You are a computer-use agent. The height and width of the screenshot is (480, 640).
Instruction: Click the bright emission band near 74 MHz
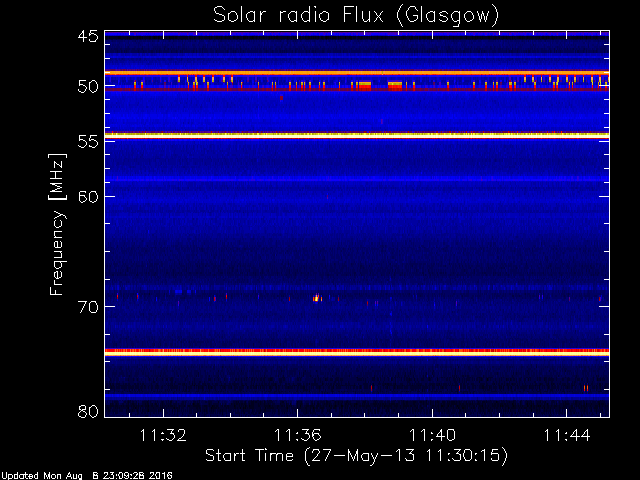pos(357,352)
